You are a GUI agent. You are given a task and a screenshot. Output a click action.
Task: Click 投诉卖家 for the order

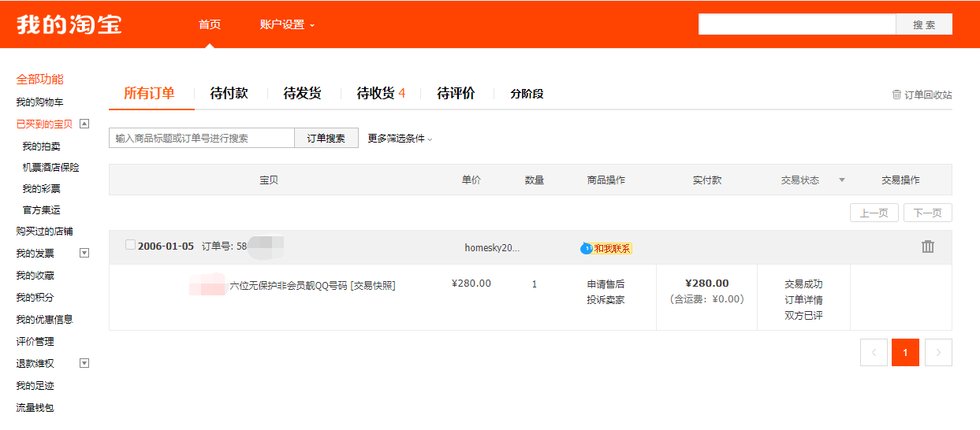pyautogui.click(x=606, y=299)
